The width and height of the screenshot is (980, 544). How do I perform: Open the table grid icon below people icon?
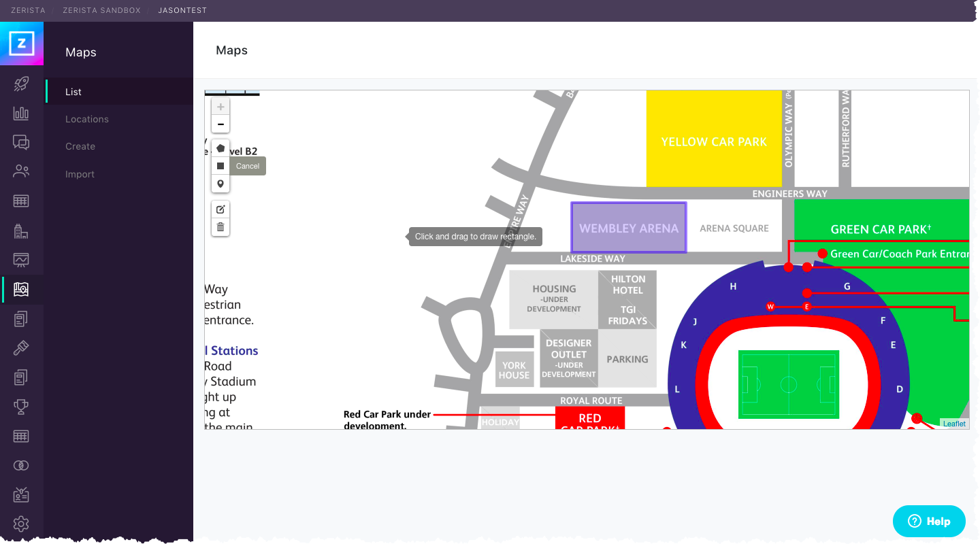point(21,201)
